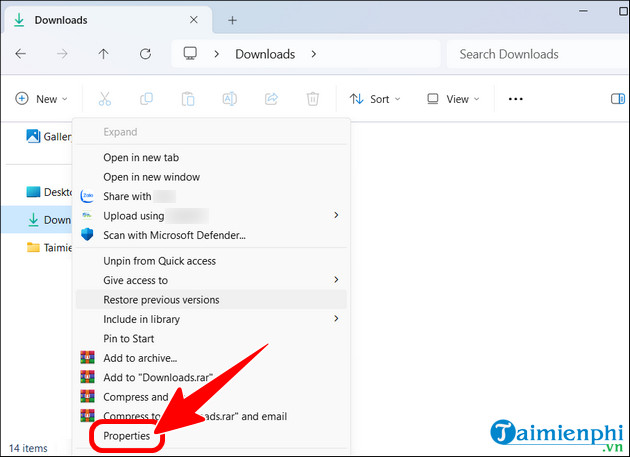The image size is (630, 457).
Task: Choose Scan with Microsoft Defender
Action: coord(211,235)
